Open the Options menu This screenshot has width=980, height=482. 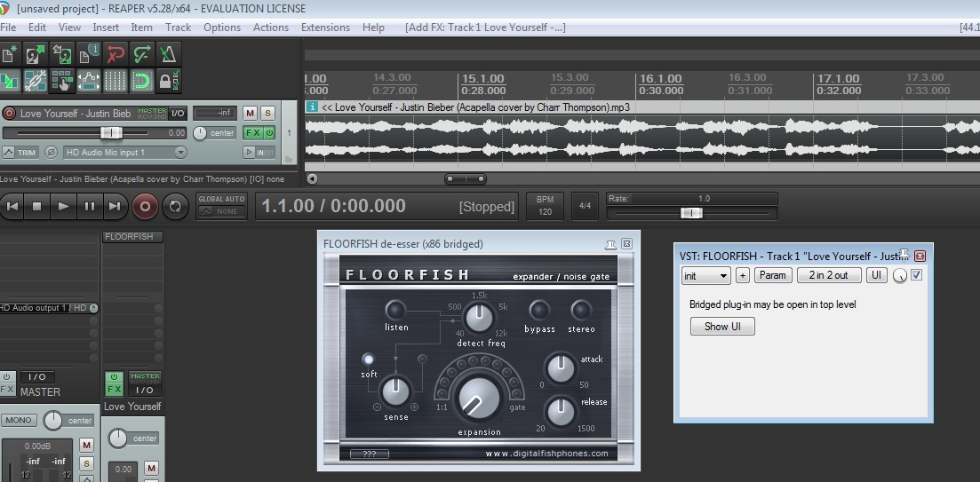(x=222, y=28)
